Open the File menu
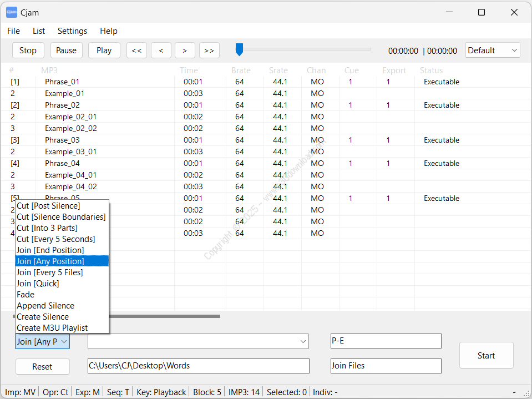The width and height of the screenshot is (532, 399). click(13, 31)
